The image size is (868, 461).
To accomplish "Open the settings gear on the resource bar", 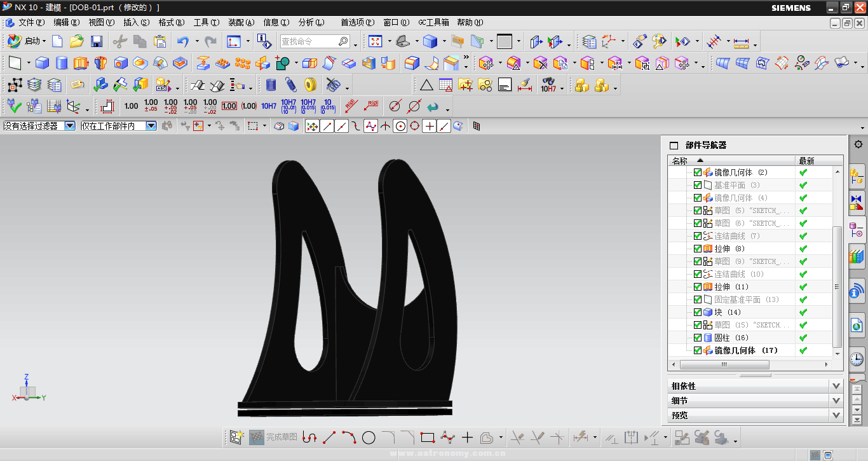I will click(858, 144).
